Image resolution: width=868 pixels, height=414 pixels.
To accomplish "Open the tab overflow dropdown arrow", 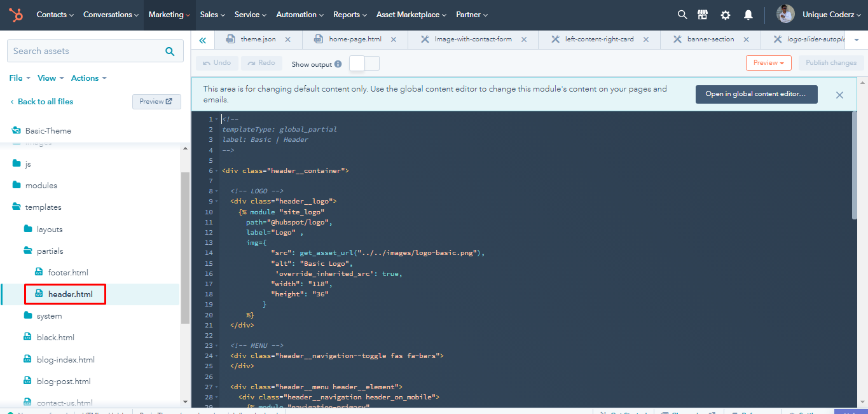I will pos(856,39).
